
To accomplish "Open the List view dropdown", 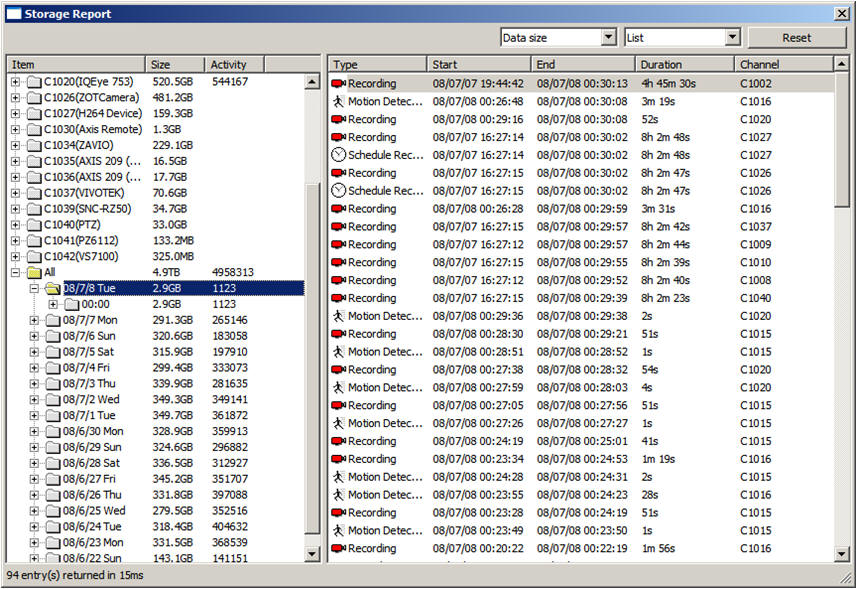I will pos(732,38).
